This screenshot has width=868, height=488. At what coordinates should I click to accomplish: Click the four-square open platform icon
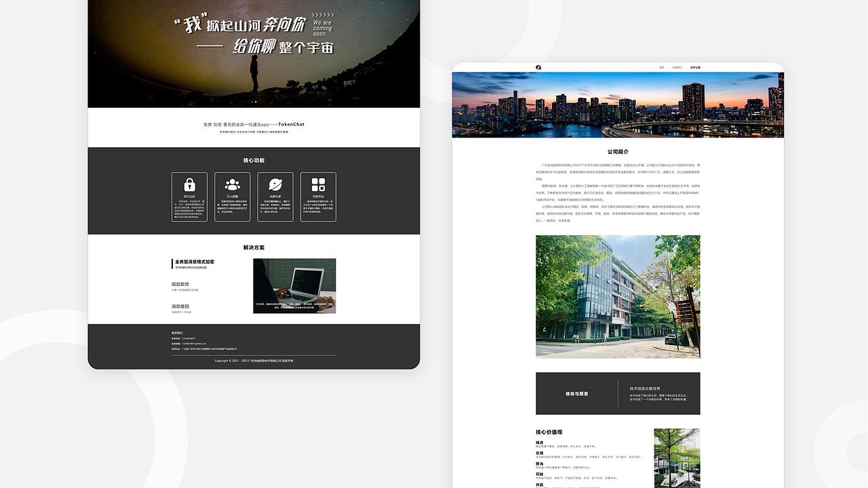click(x=318, y=184)
